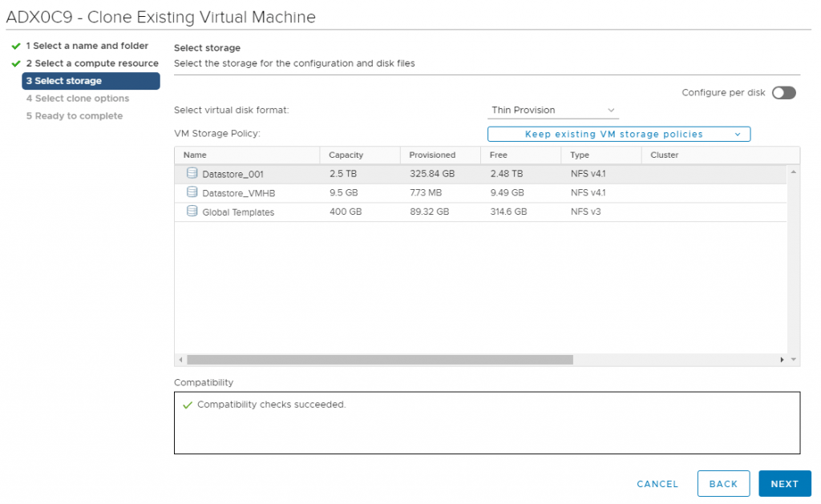Click the BACK button

(x=723, y=483)
